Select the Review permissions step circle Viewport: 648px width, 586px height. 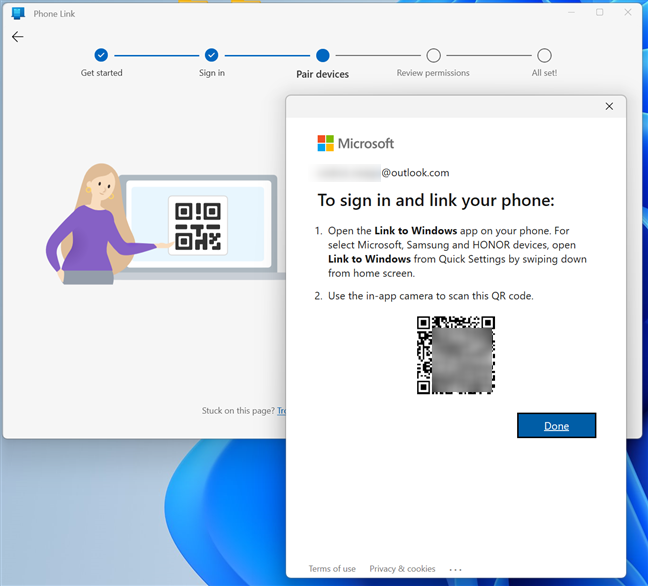pos(433,55)
